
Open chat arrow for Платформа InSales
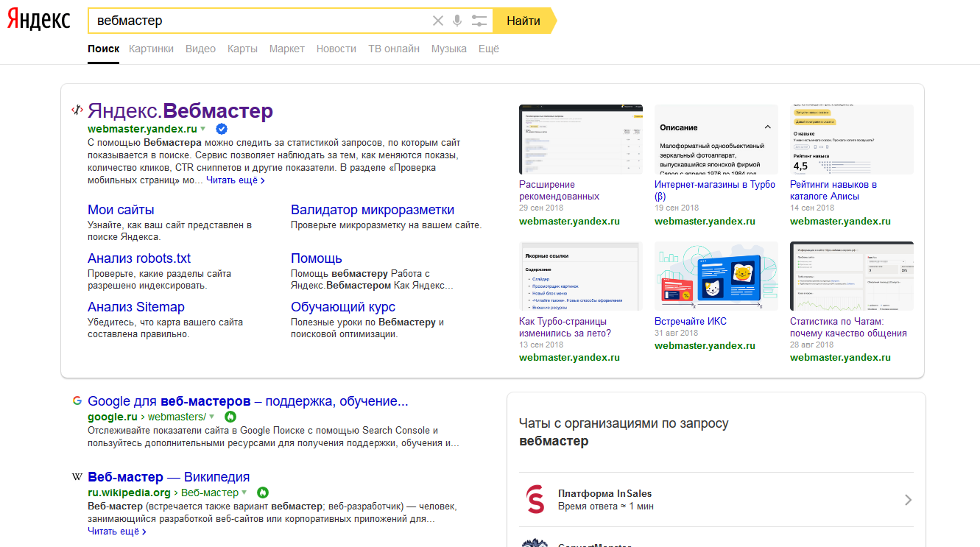(908, 500)
